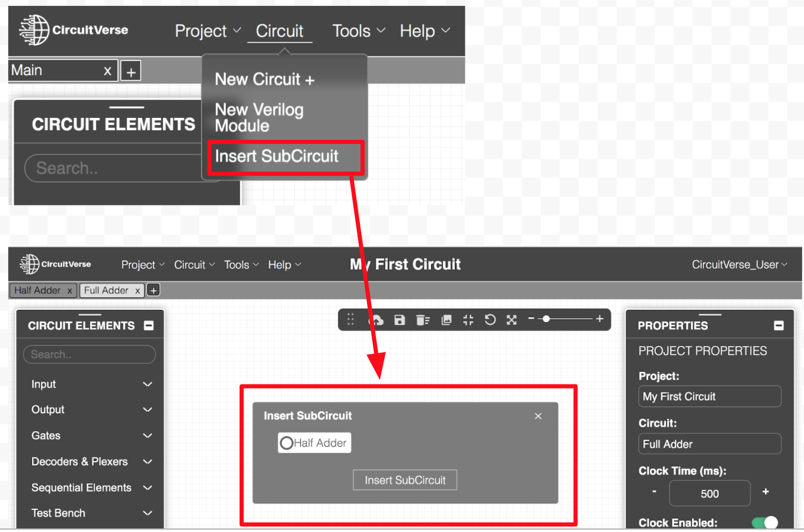Screen dimensions: 804x532
Task: Select the Half Adder radio option
Action: (287, 443)
